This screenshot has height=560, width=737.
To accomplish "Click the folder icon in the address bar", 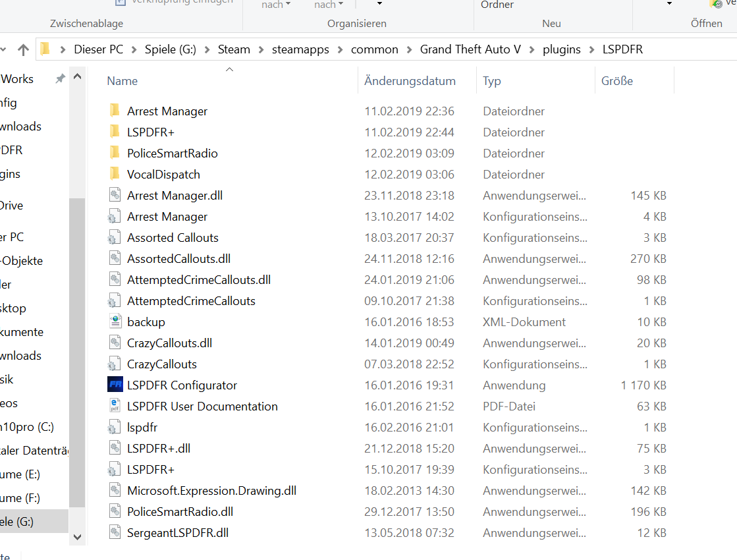I will [45, 49].
